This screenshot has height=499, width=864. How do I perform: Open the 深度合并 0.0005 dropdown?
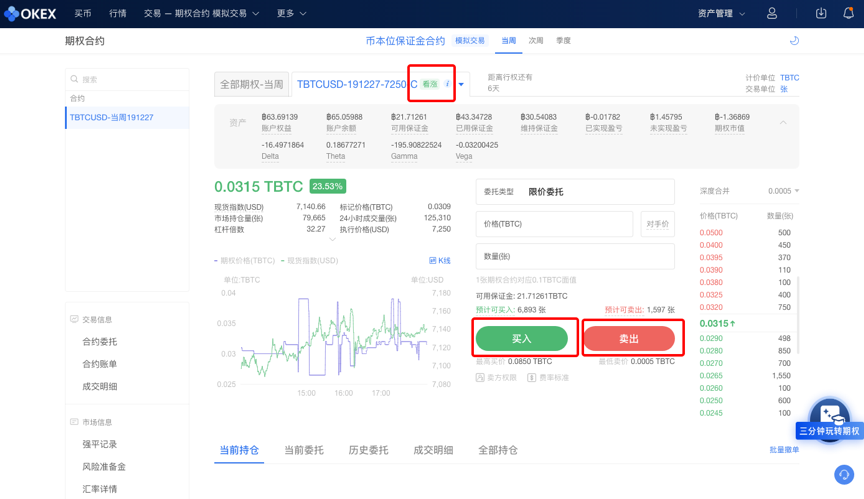tap(783, 191)
